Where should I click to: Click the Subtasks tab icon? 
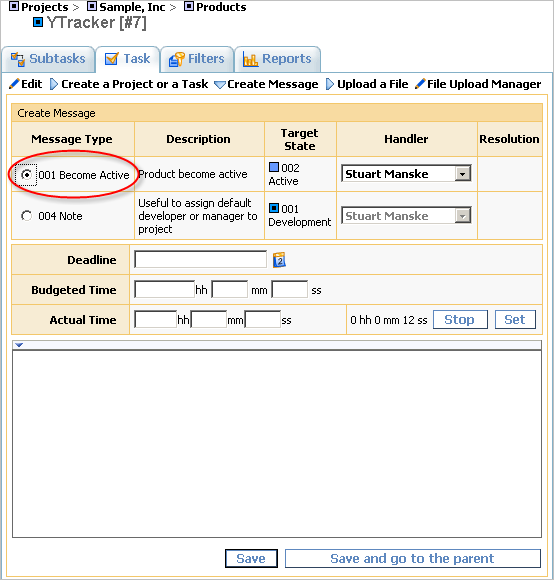[x=18, y=59]
